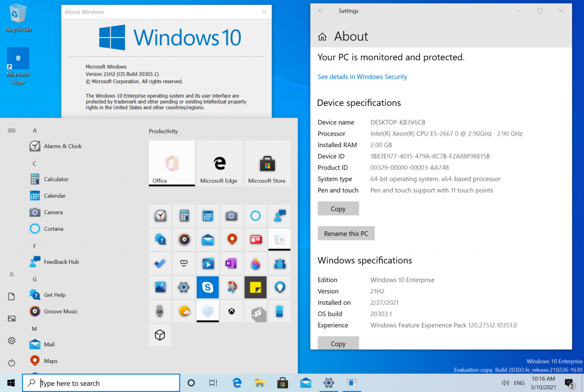Open the Tips lightbulb tile
The width and height of the screenshot is (584, 392).
tap(279, 287)
